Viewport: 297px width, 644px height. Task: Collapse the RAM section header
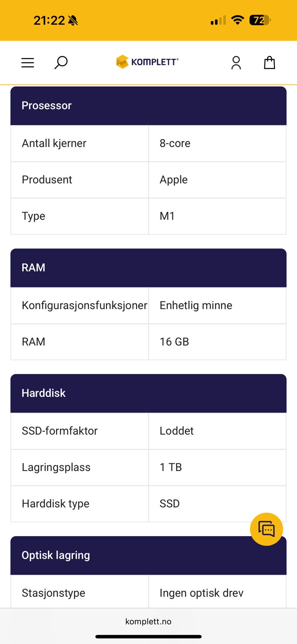click(x=148, y=268)
